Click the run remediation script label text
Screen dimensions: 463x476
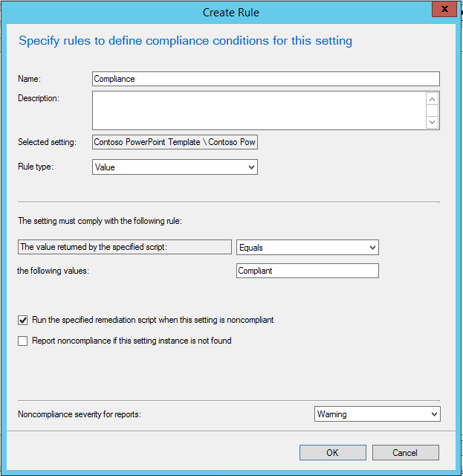tap(152, 320)
